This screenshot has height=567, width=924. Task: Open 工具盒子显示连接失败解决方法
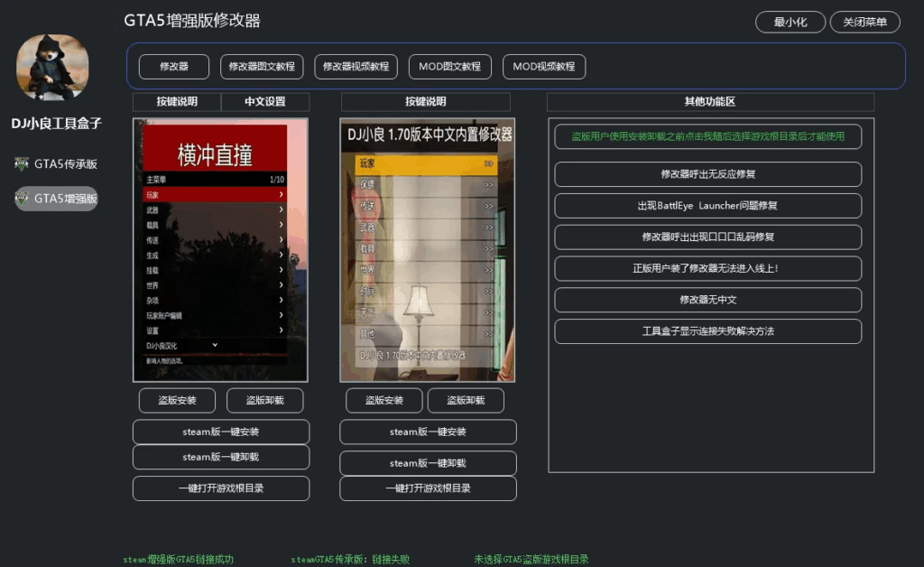click(x=707, y=331)
